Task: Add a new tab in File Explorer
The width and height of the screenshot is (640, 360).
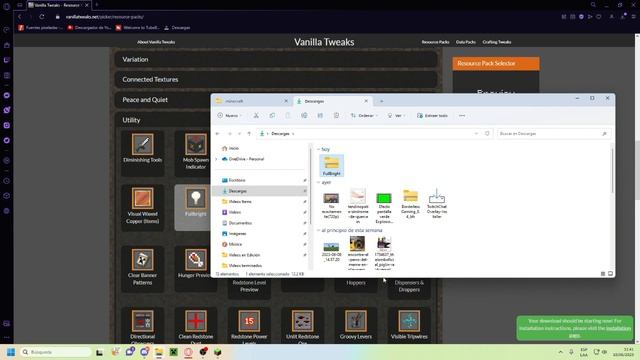Action: pyautogui.click(x=381, y=101)
